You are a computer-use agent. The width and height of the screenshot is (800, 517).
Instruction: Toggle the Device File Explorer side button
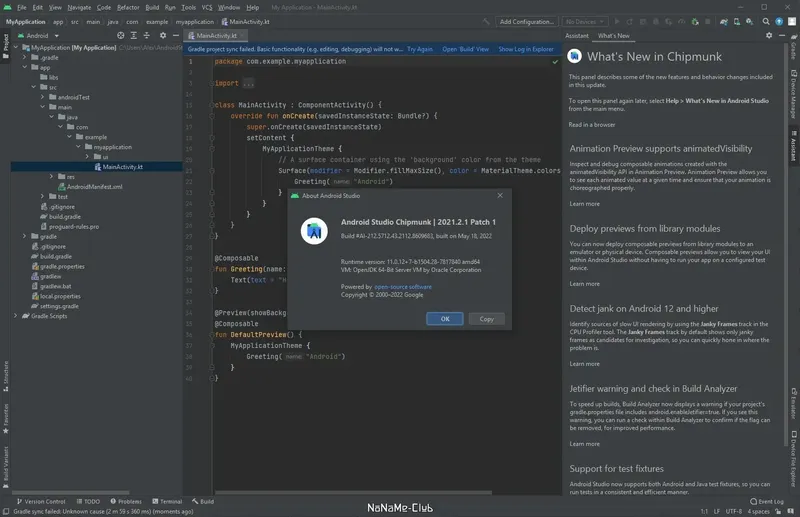click(794, 459)
